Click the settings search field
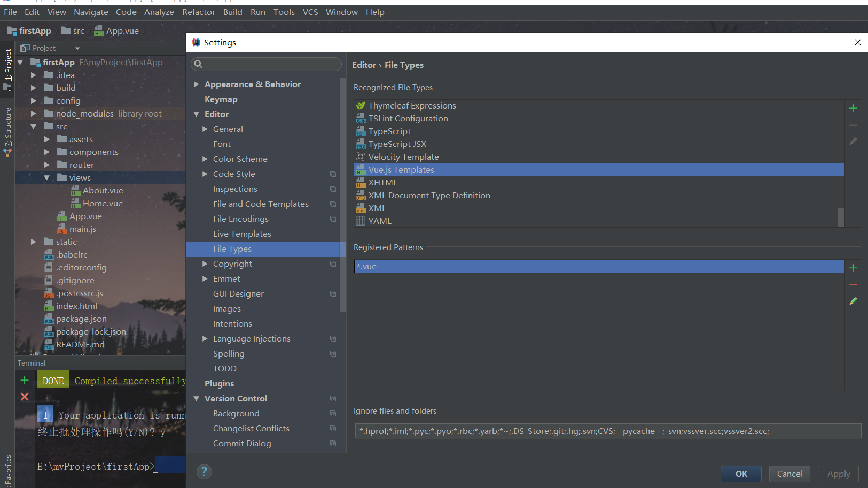This screenshot has width=868, height=488. (265, 64)
